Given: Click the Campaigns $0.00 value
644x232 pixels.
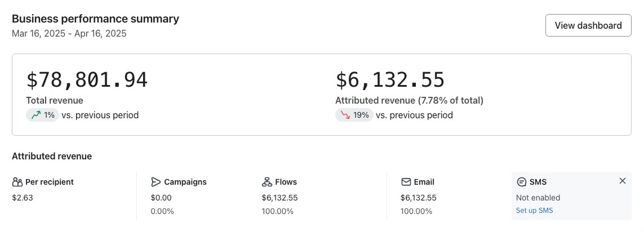Looking at the screenshot, I should pyautogui.click(x=161, y=198).
